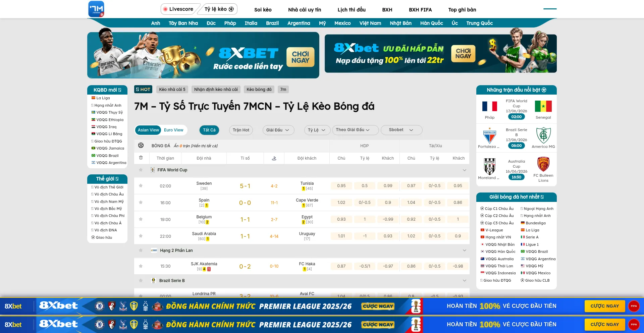This screenshot has width=644, height=333.
Task: Open the Trung Quốc country link
Action: pos(479,23)
